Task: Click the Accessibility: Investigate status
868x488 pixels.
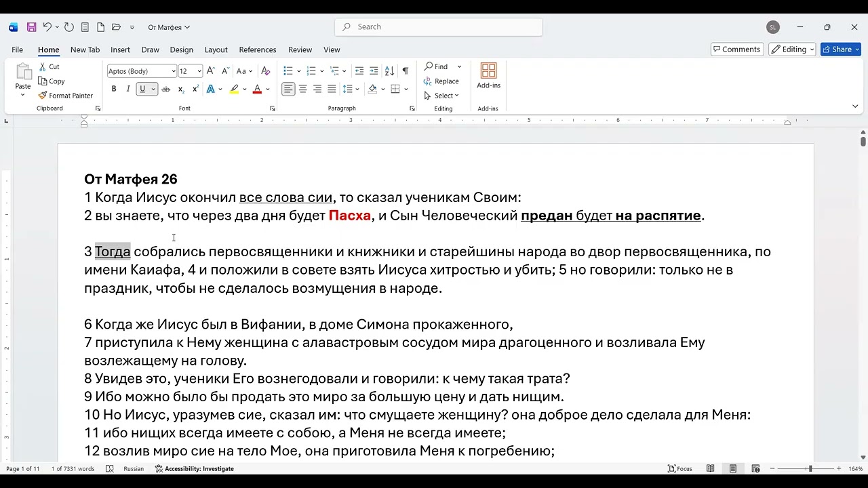Action: pos(195,468)
